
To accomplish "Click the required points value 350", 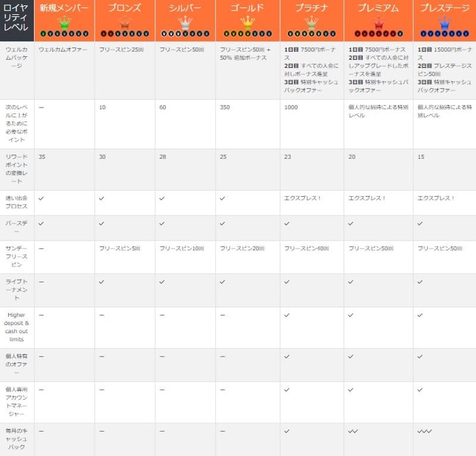I will tap(225, 108).
